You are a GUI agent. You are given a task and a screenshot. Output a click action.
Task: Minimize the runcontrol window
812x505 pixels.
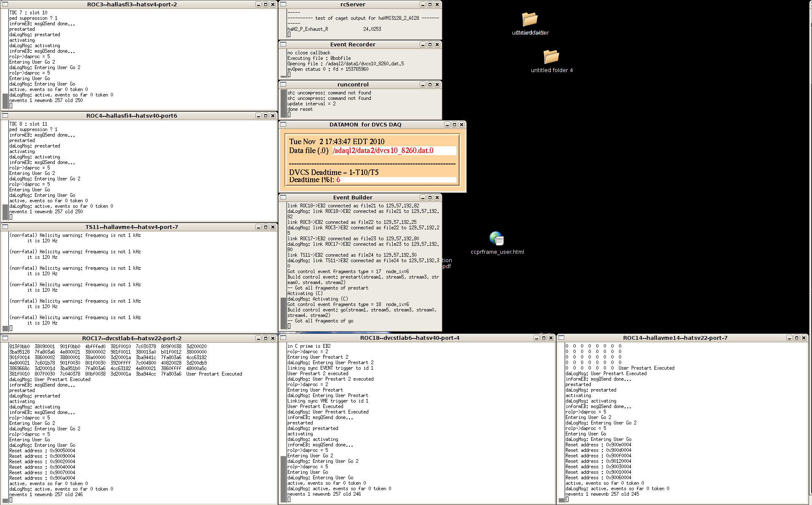(423, 84)
